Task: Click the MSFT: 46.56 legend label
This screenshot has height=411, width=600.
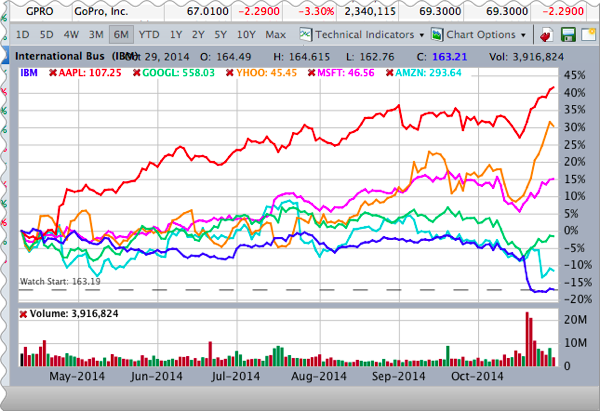Action: coord(346,73)
